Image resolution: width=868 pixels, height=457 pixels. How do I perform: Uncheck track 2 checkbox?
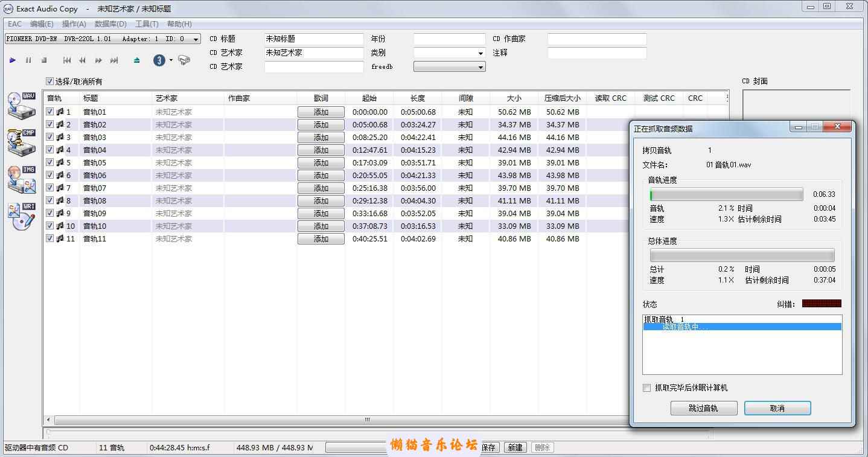50,124
